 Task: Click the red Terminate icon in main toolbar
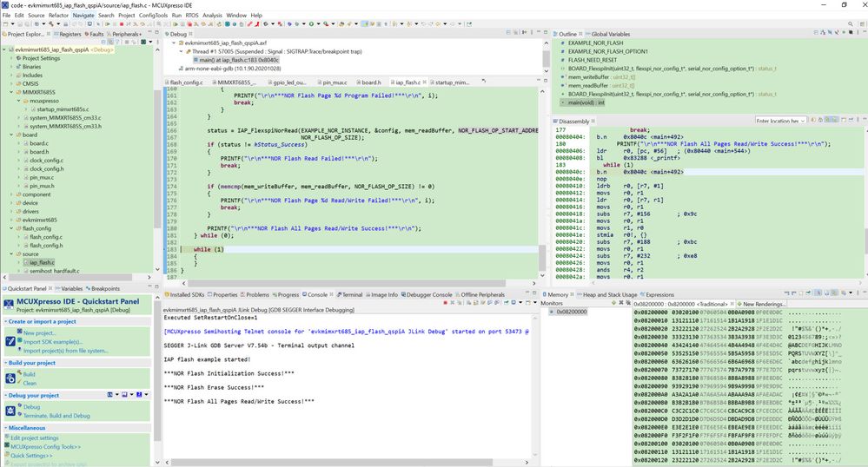122,24
